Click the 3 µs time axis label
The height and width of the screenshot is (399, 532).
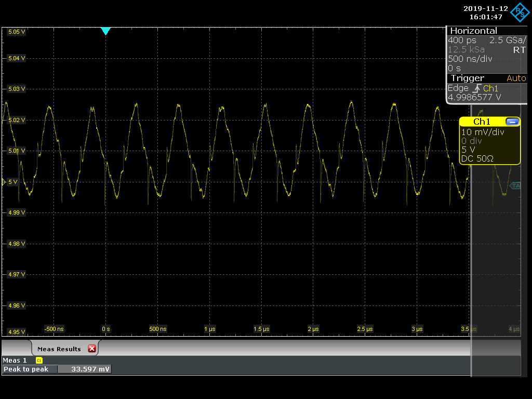417,329
